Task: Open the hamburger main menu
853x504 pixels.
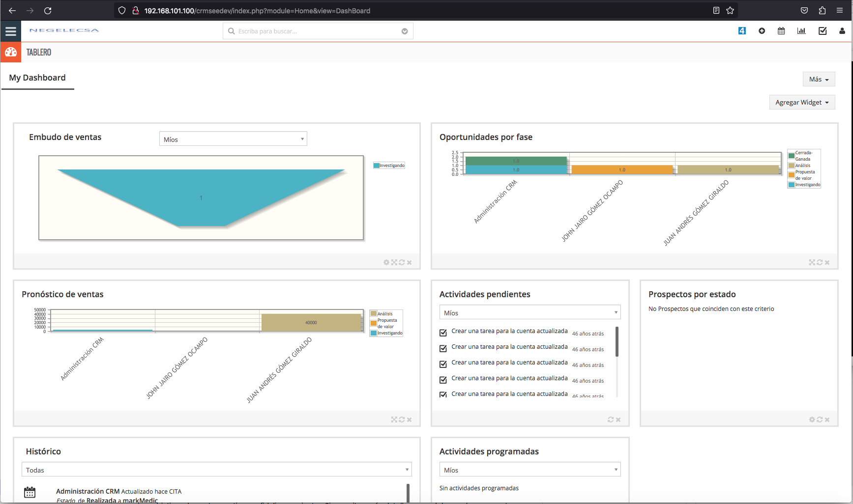Action: [x=11, y=31]
